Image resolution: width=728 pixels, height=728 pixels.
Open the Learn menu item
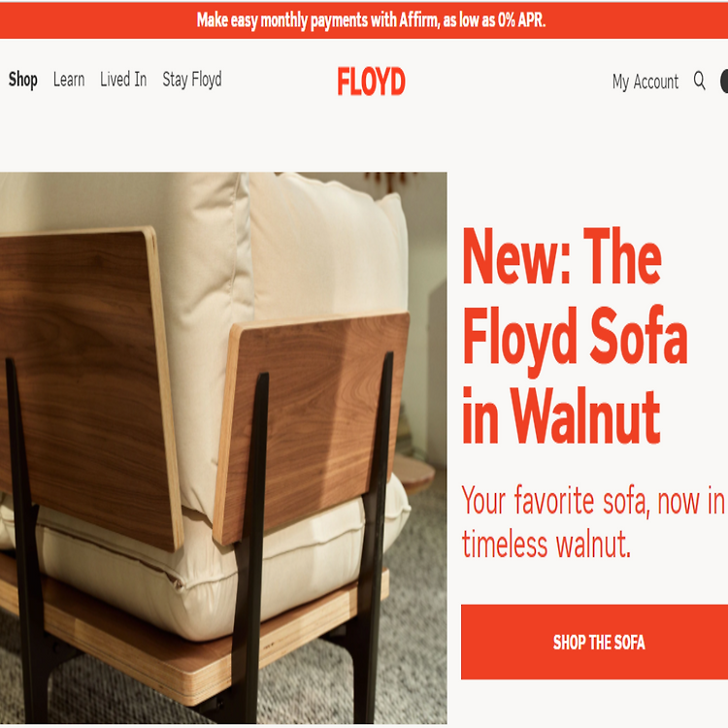pyautogui.click(x=69, y=80)
